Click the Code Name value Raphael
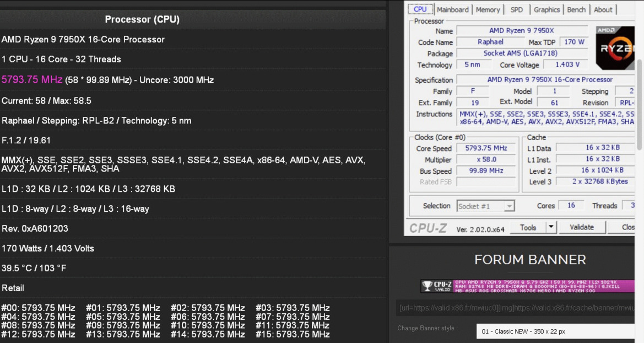This screenshot has height=343, width=644. [x=490, y=42]
